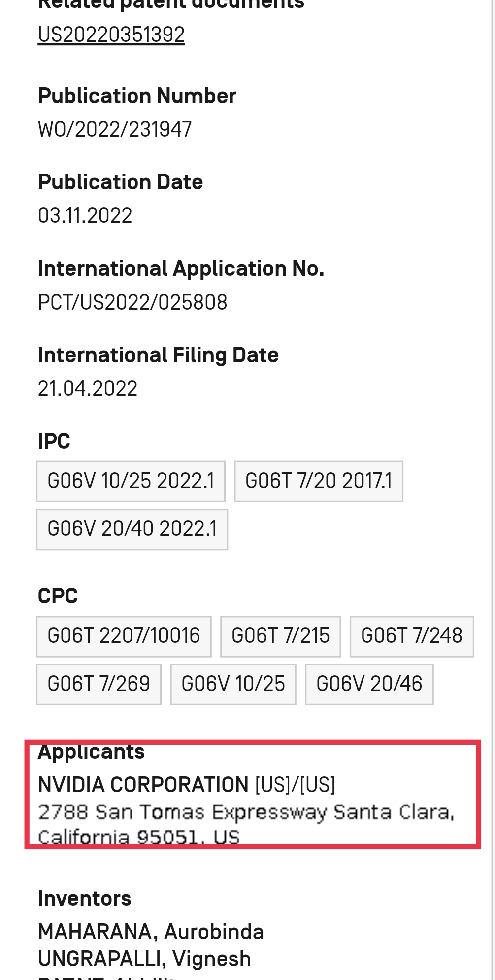The width and height of the screenshot is (495, 980).
Task: Open CPC tag G06T 7/248
Action: point(411,636)
